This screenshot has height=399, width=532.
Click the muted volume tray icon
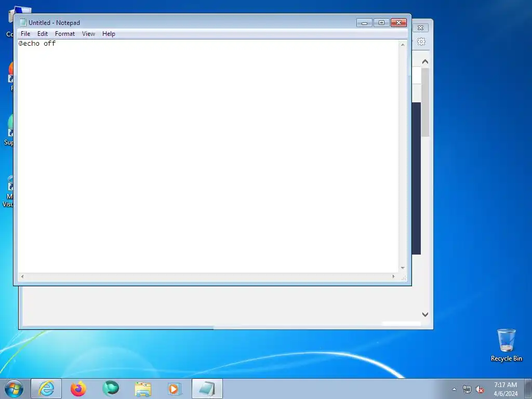(x=480, y=390)
